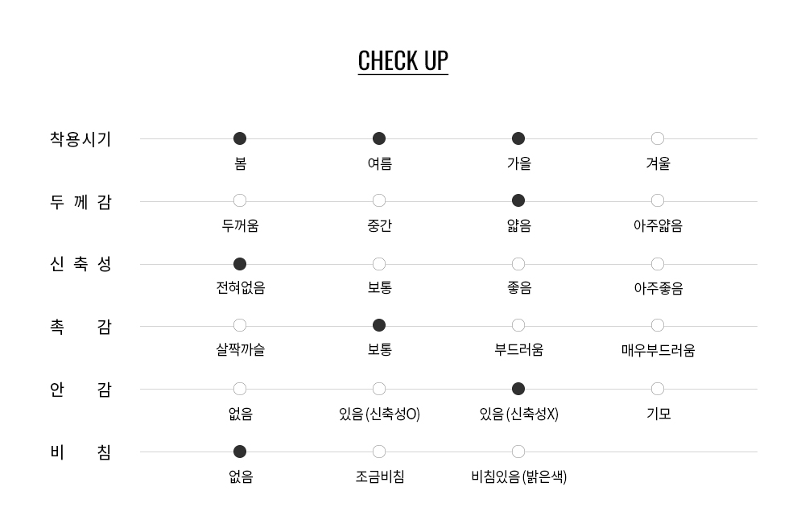
Task: Select 살짝까슬 texture circle
Action: pyautogui.click(x=240, y=326)
